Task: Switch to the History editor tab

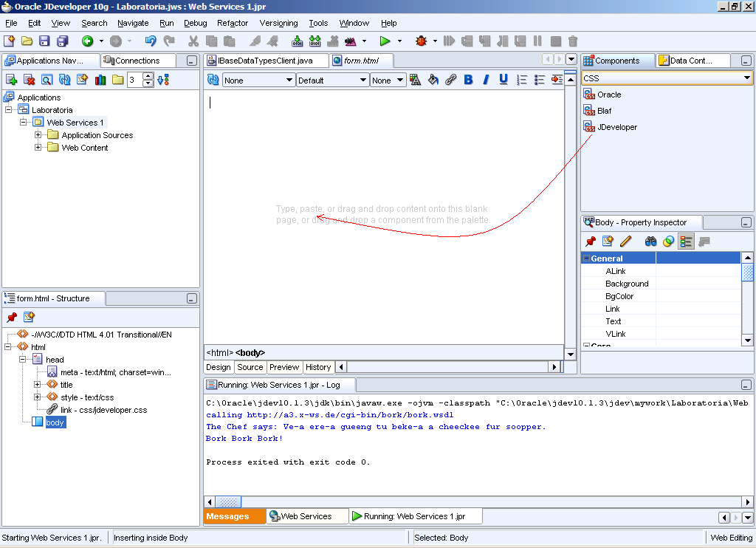Action: pyautogui.click(x=318, y=367)
